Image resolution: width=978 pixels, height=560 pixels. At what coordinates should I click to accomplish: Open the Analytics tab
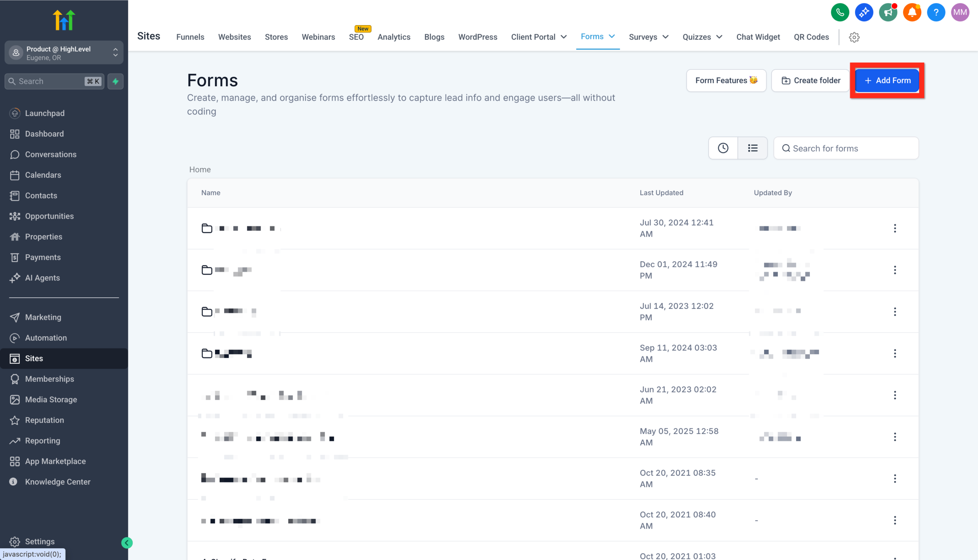click(394, 37)
